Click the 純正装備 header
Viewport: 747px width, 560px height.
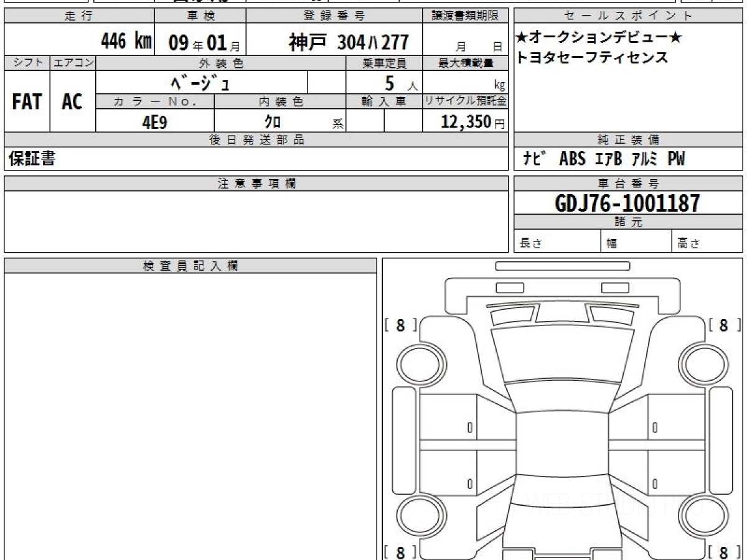pyautogui.click(x=628, y=140)
